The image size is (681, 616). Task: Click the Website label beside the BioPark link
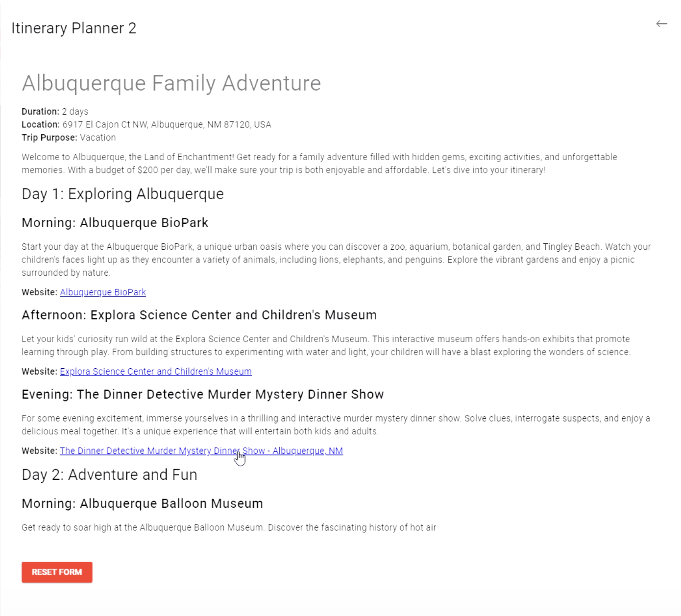coord(39,292)
